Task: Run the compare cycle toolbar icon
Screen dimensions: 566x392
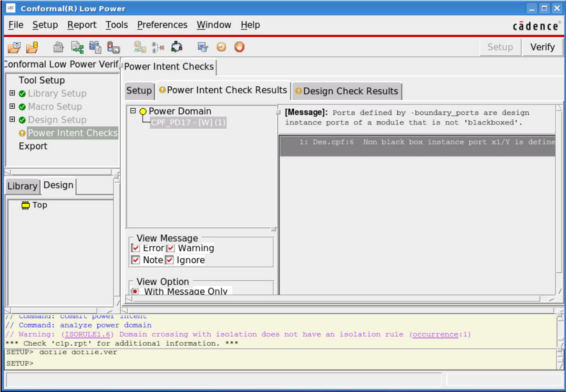Action: tap(176, 47)
